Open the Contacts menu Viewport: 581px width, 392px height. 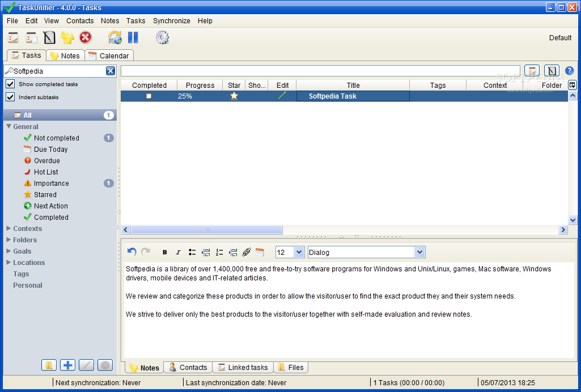tap(80, 21)
